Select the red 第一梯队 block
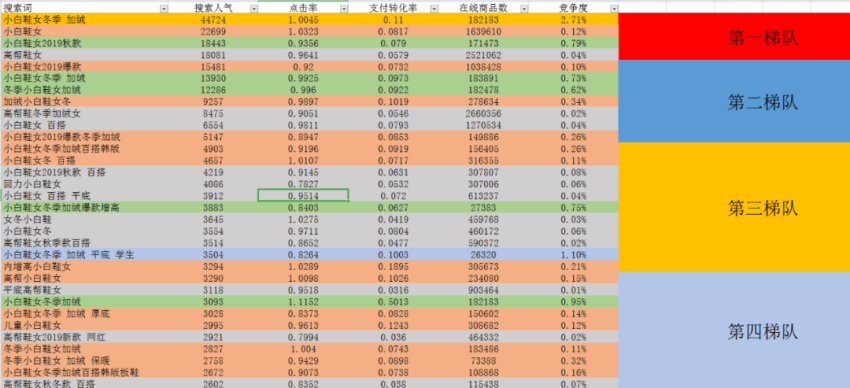 tap(734, 37)
